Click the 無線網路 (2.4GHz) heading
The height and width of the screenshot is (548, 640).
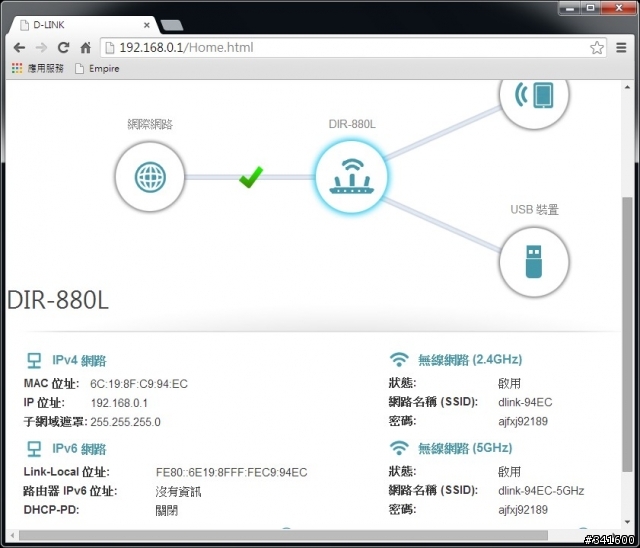470,359
